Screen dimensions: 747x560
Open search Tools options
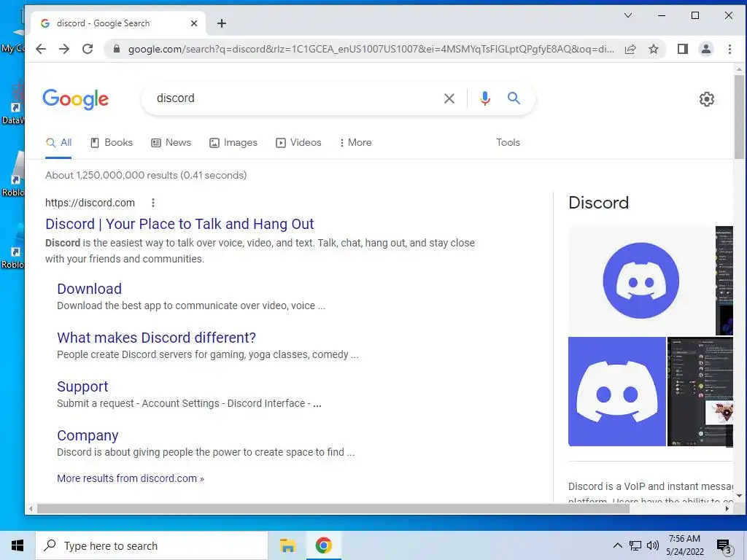click(508, 142)
